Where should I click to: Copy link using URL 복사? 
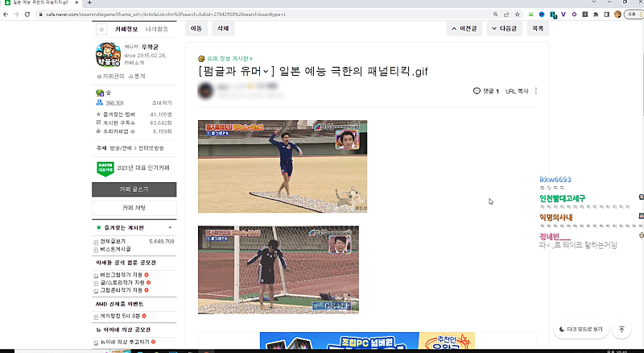coord(517,91)
